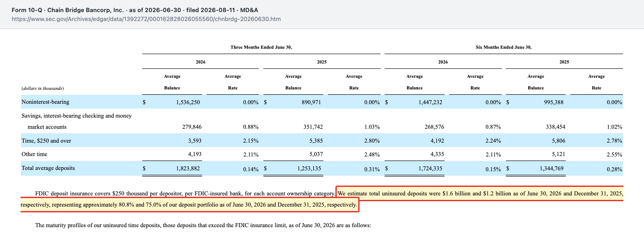Click the 5,121 balance value
Viewport: 644px width, 241px height.
(x=558, y=154)
